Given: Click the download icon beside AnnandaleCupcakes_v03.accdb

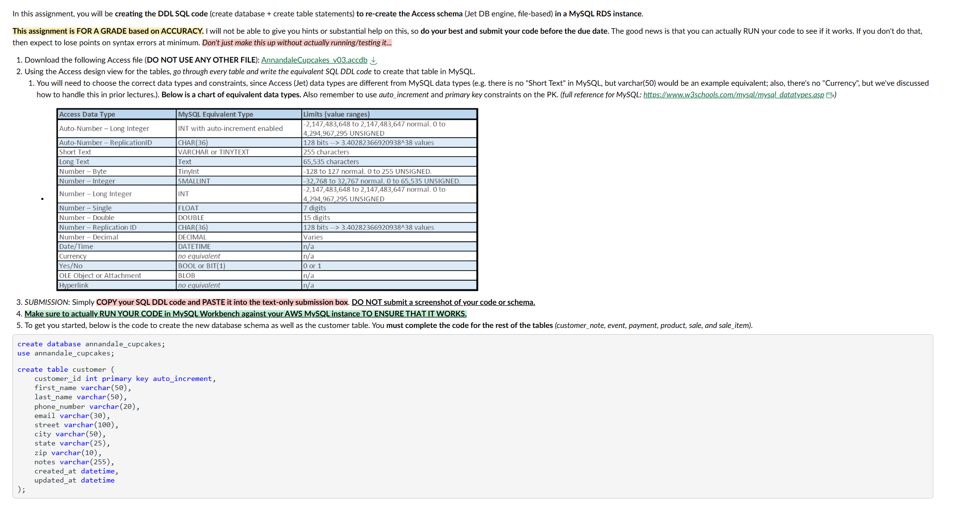Looking at the screenshot, I should point(374,60).
